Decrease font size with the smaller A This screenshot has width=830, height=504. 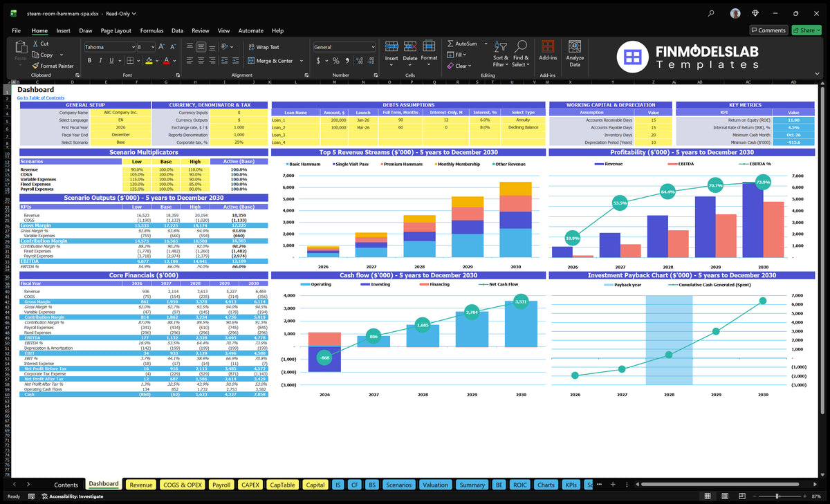173,47
